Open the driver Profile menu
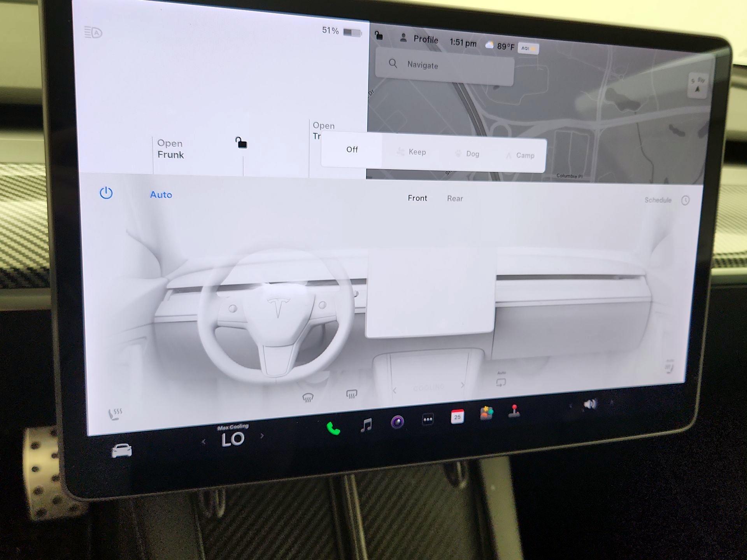 point(419,39)
